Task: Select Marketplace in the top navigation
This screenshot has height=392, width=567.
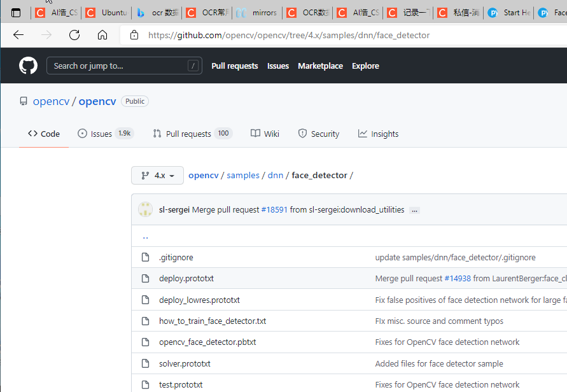Action: tap(320, 66)
